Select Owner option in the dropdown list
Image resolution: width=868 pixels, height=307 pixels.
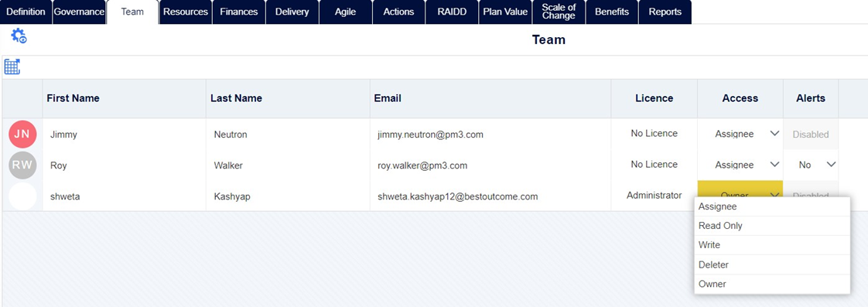click(772, 285)
